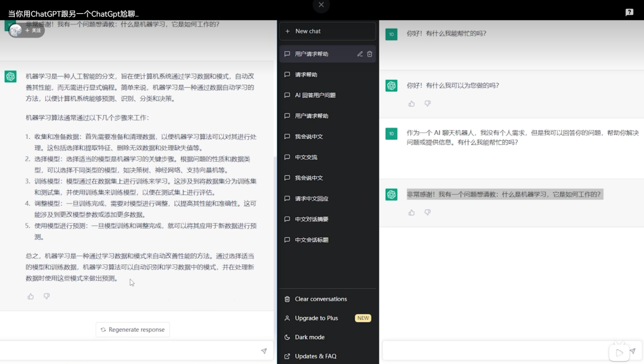
Task: Click the Clear conversations trash icon
Action: (x=287, y=298)
